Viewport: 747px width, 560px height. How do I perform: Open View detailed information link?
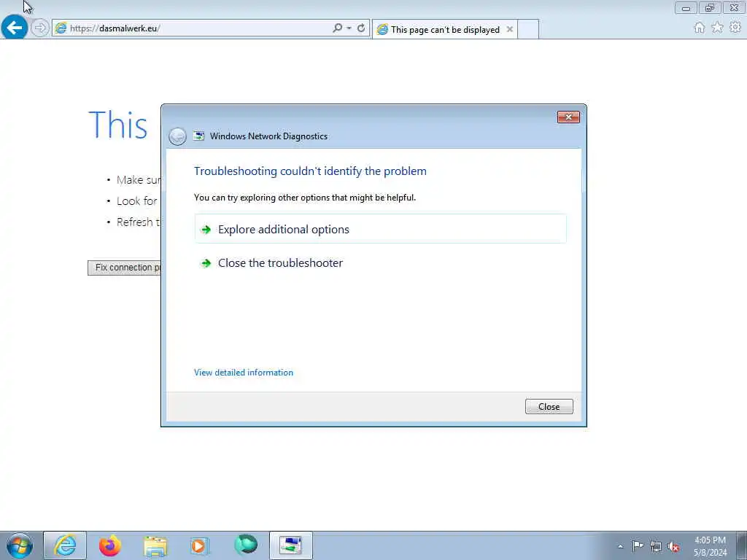pyautogui.click(x=244, y=373)
